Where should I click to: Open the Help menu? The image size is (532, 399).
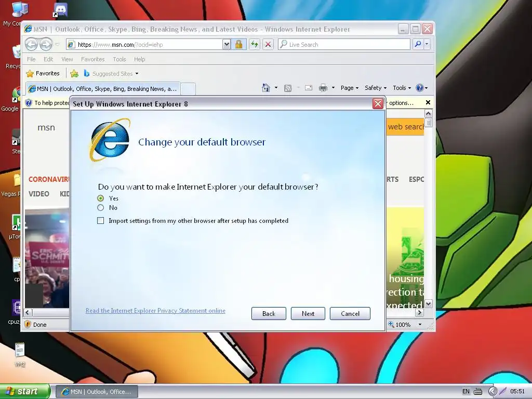click(x=139, y=59)
